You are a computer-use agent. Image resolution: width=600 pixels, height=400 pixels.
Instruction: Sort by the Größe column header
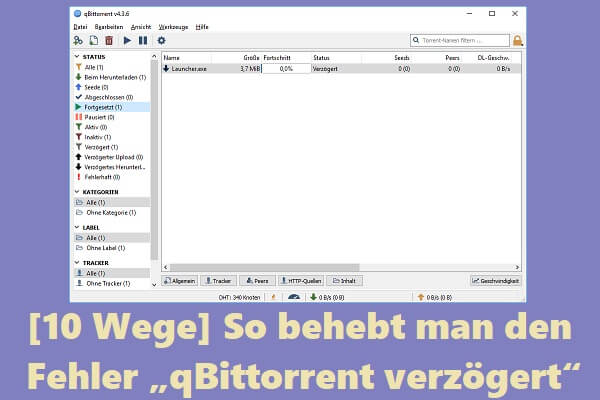tap(236, 58)
